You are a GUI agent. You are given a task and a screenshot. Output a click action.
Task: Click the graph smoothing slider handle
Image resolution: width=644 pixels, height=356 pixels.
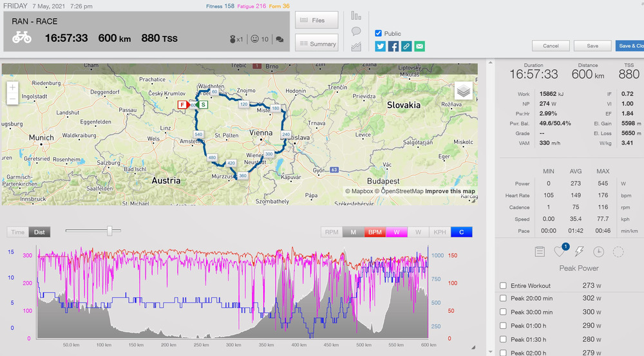(x=110, y=230)
